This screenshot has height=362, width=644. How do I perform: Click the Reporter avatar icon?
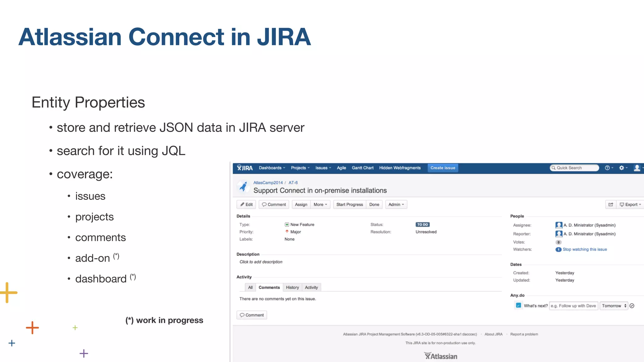tap(559, 234)
